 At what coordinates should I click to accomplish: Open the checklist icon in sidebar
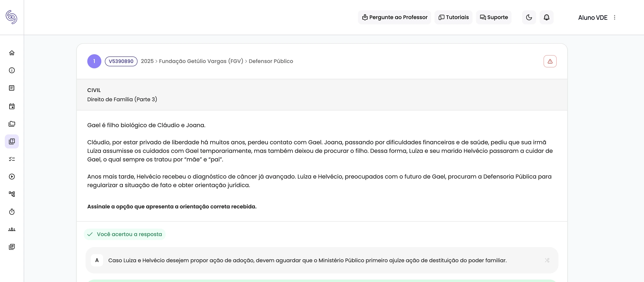(12, 159)
